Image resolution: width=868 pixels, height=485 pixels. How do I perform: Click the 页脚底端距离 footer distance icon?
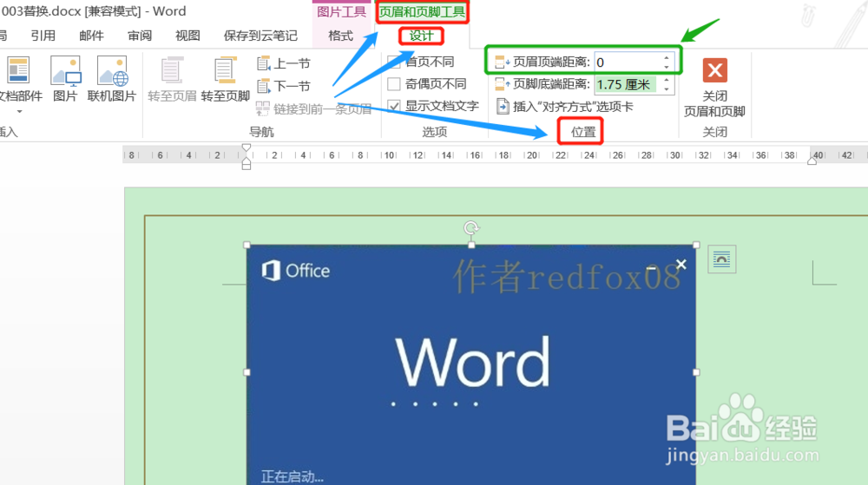click(502, 84)
